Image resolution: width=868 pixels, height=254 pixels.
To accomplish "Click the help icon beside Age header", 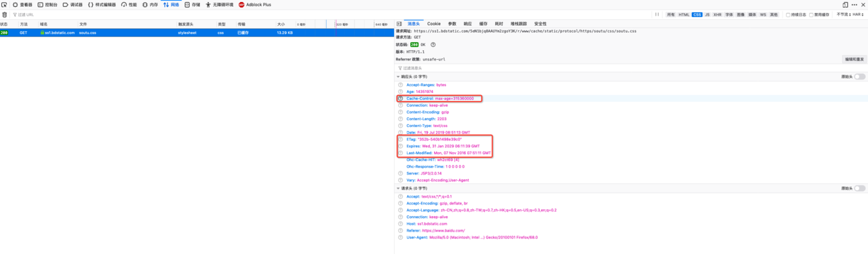I will [x=401, y=92].
